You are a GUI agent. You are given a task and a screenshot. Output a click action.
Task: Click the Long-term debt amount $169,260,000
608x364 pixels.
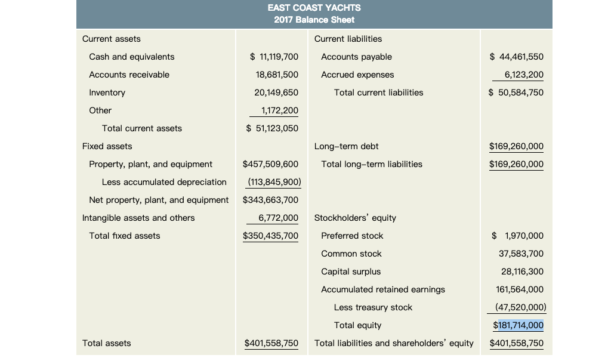516,146
